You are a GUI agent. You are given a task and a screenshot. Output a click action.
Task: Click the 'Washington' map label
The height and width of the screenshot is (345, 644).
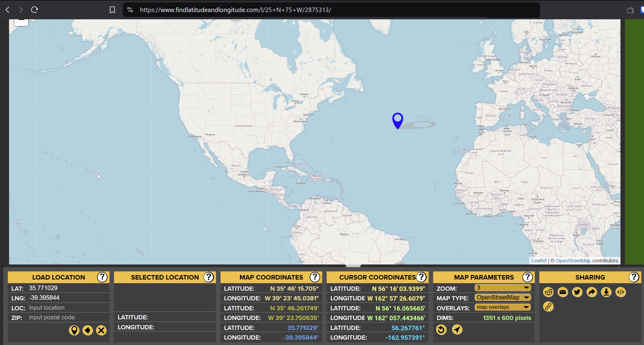(x=301, y=121)
